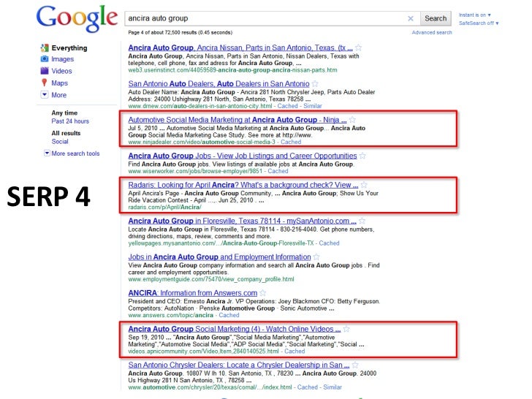Expand the More sidebar dropdown arrow
This screenshot has width=532, height=399.
pos(45,95)
